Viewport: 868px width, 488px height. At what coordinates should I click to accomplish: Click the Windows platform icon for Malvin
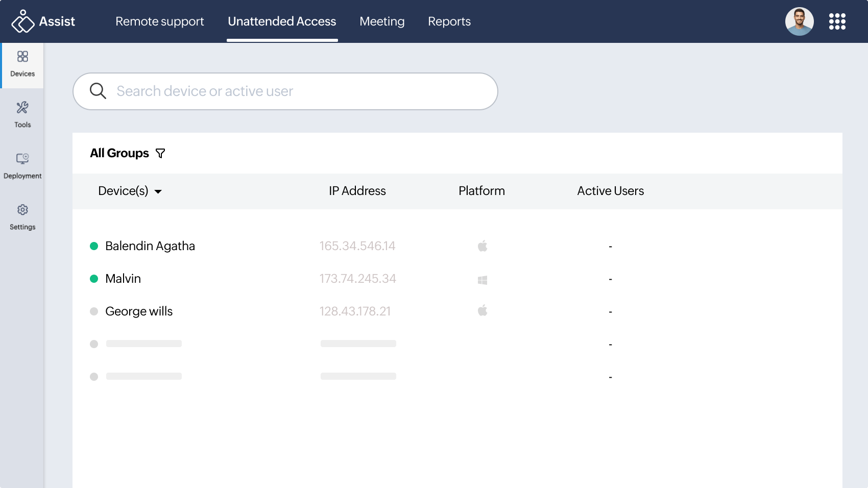[x=483, y=280]
